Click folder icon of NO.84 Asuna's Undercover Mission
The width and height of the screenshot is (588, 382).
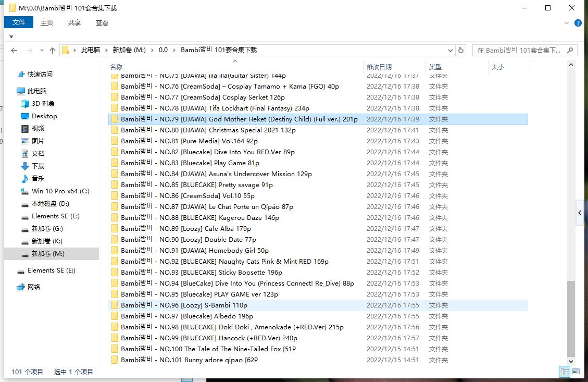(x=115, y=174)
